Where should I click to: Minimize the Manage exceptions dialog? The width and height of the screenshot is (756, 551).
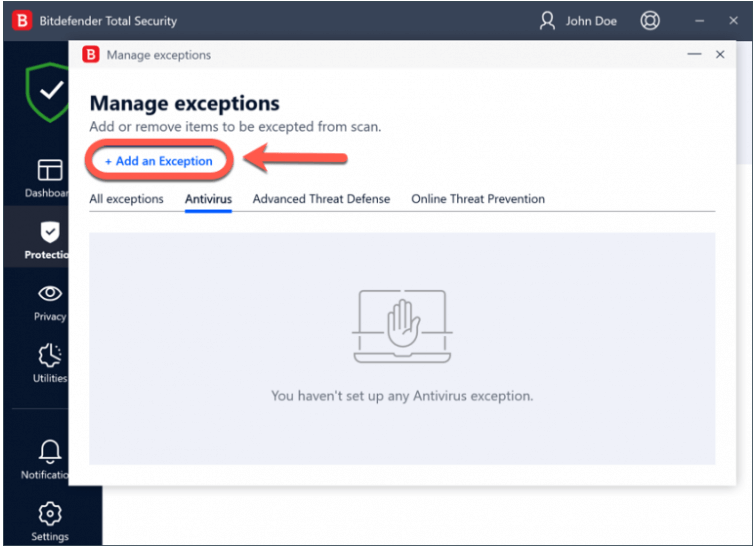pyautogui.click(x=694, y=55)
